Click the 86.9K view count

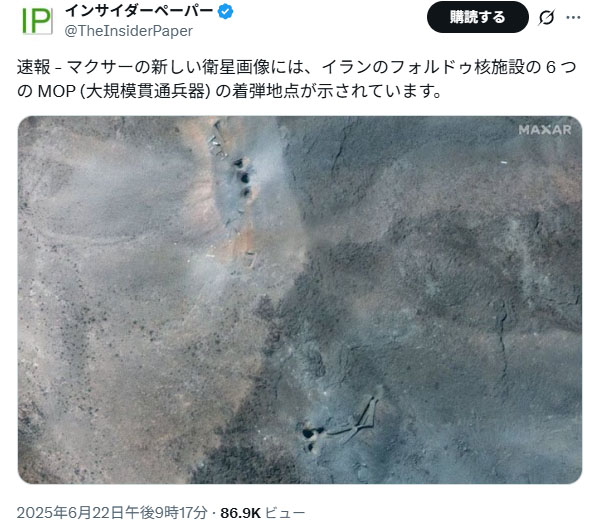pyautogui.click(x=240, y=512)
